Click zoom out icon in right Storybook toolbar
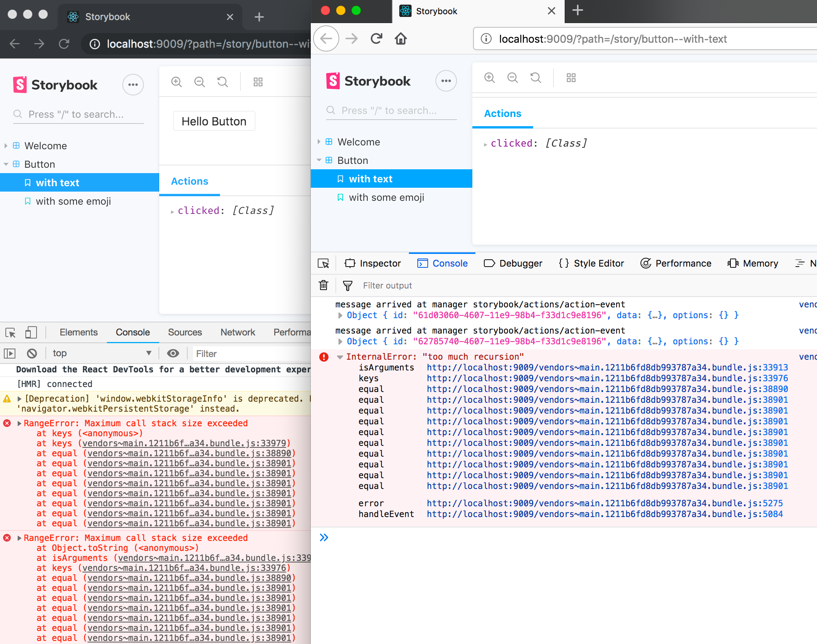 click(x=512, y=78)
